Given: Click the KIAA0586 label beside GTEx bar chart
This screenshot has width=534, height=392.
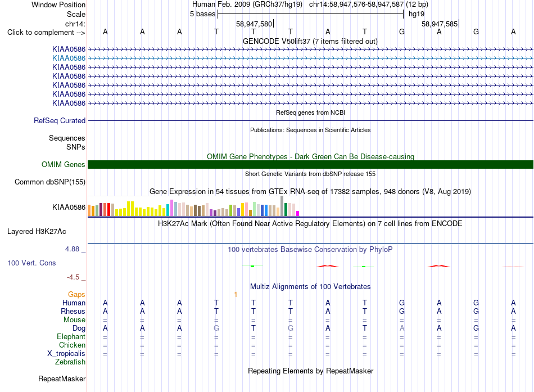Looking at the screenshot, I should [x=69, y=208].
